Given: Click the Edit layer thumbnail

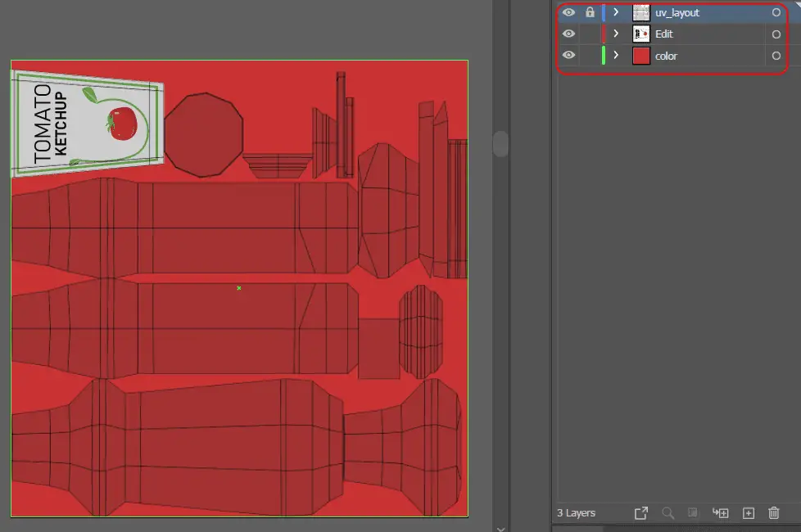Looking at the screenshot, I should point(641,34).
